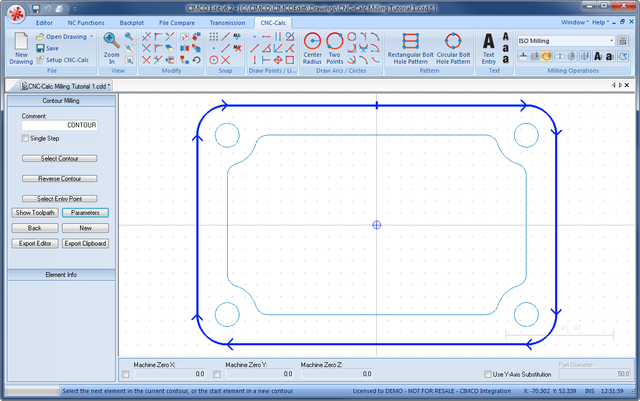Viewport: 640px width, 401px height.
Task: Toggle the Single Step checkbox
Action: [25, 138]
